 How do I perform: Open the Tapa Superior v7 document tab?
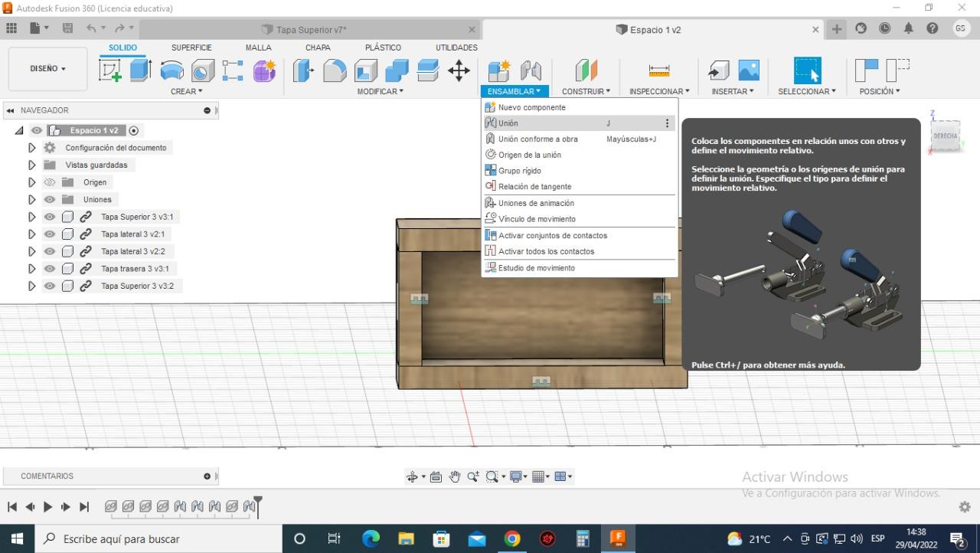[311, 30]
